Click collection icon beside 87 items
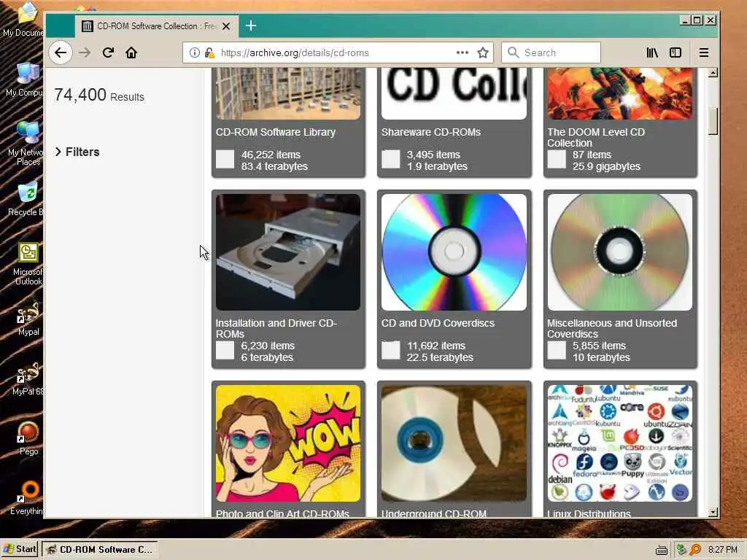 click(557, 160)
